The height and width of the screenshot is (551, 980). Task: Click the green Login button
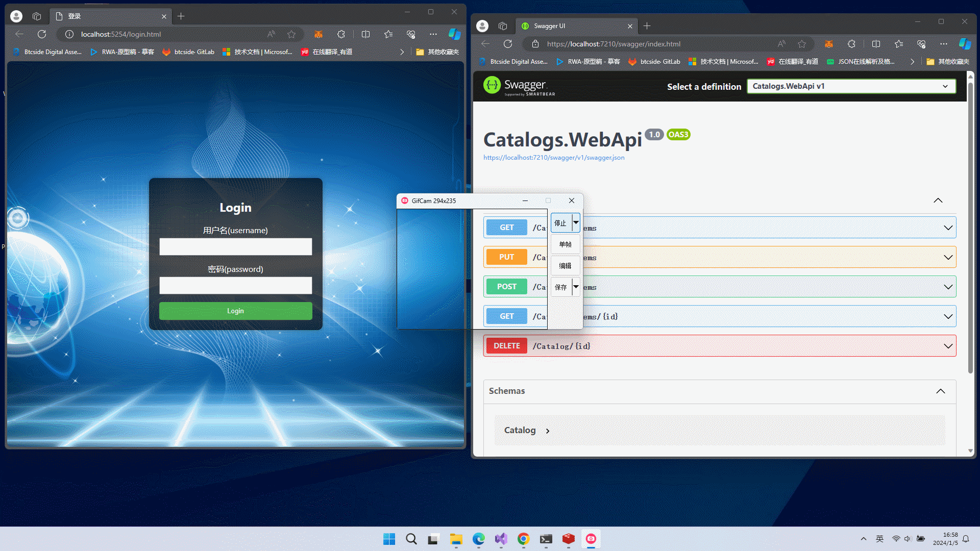pyautogui.click(x=235, y=311)
